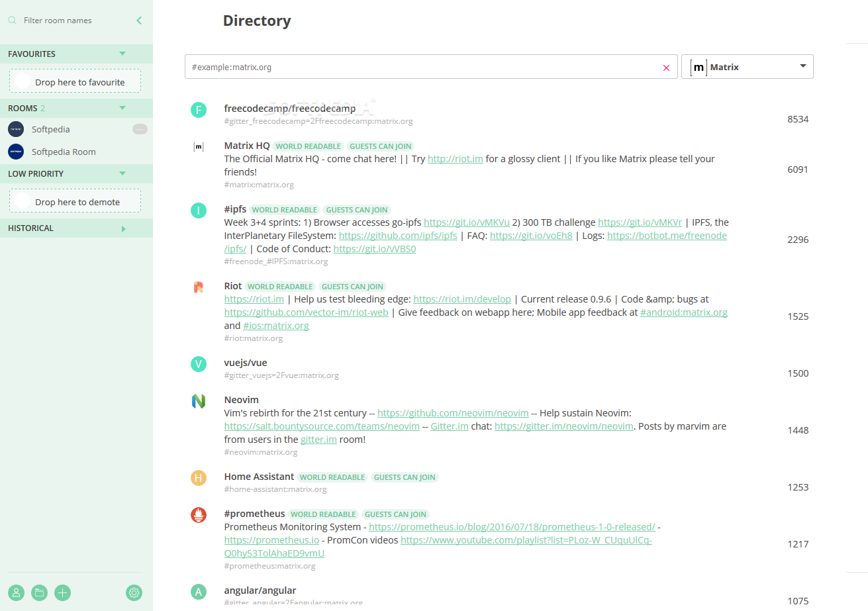Click the Drop here to demote box
The width and height of the screenshot is (868, 611).
[x=75, y=201]
